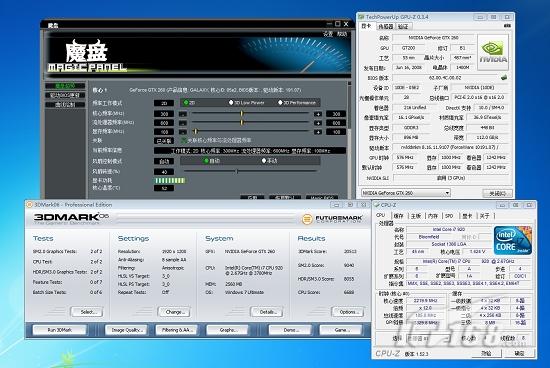This screenshot has width=550, height=368.
Task: Click the Details button under System
Action: [267, 312]
